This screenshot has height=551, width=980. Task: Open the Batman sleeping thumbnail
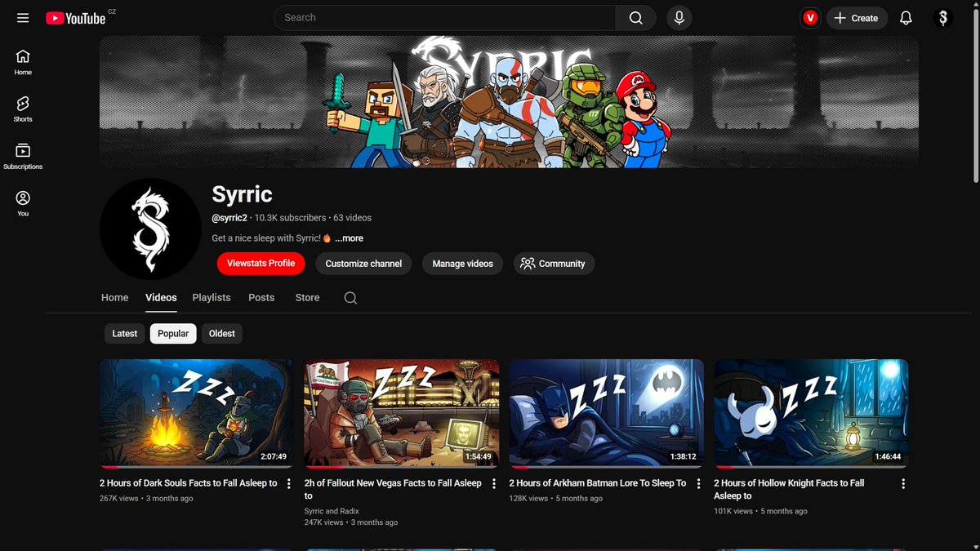(x=606, y=413)
